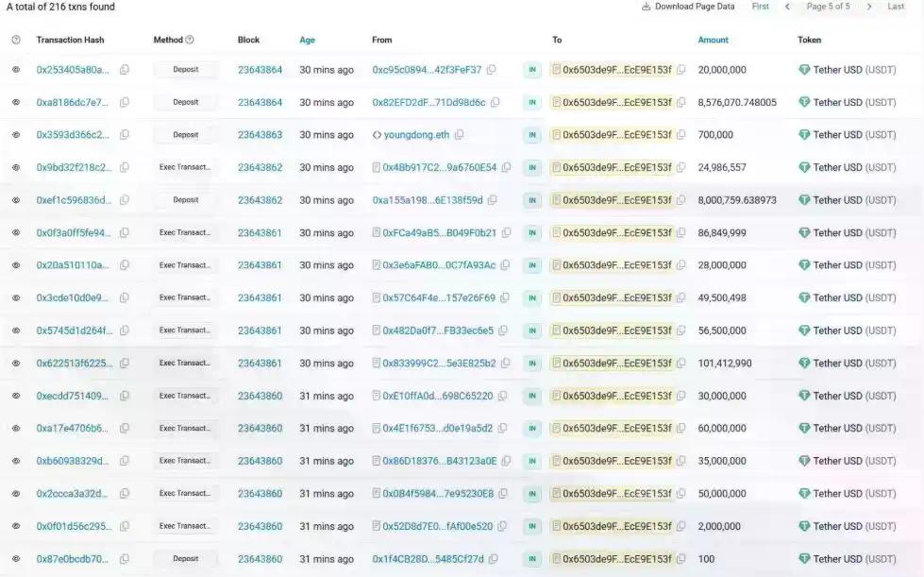This screenshot has height=577, width=924.
Task: Click Tether USD token icon in first row
Action: click(804, 70)
